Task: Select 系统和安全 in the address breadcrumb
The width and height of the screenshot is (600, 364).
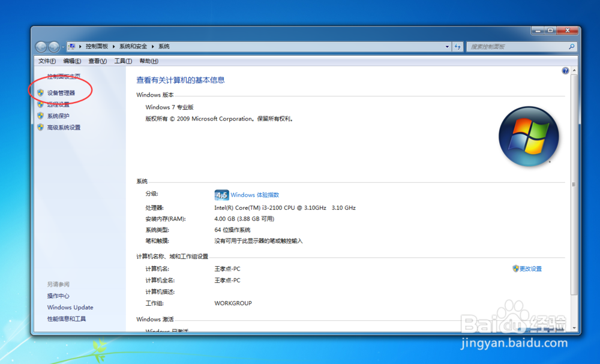Action: 133,46
